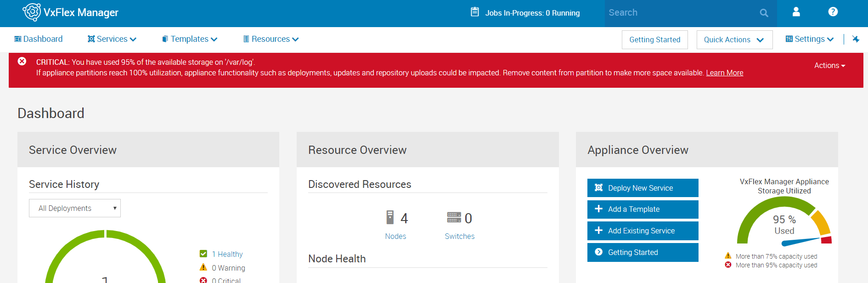Screen dimensions: 868x283
Task: Go to the Dashboard menu item
Action: pos(39,39)
